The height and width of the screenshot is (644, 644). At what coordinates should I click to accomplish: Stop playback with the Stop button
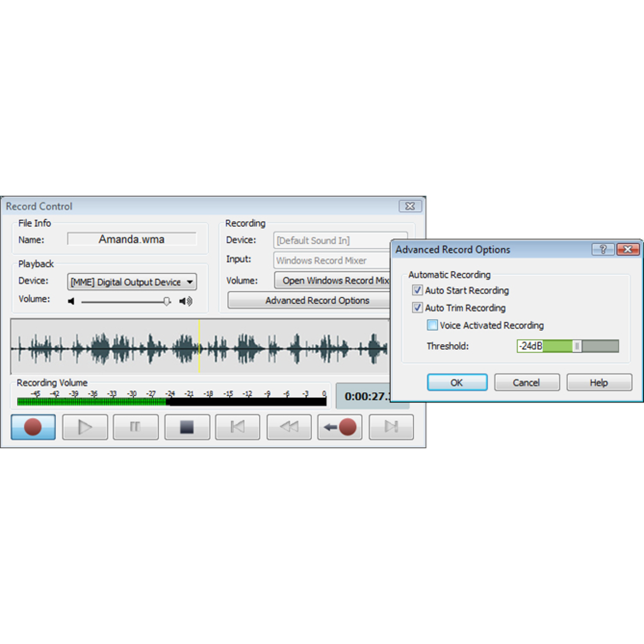tap(187, 427)
